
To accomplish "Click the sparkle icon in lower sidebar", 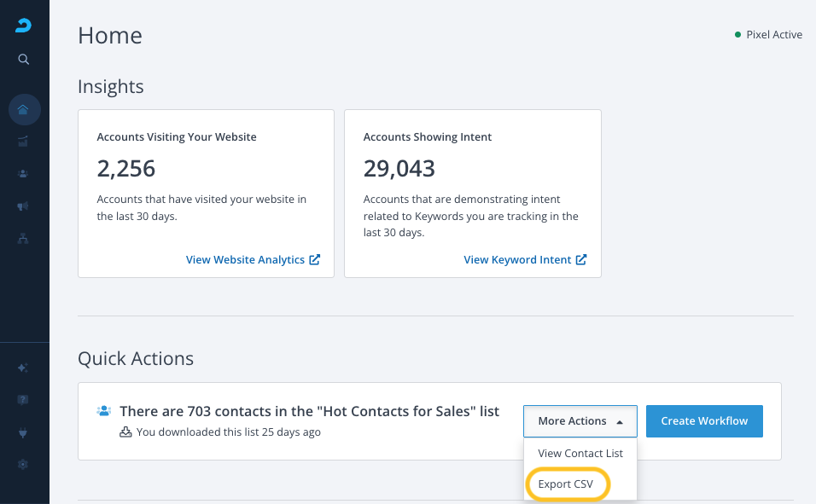I will (24, 368).
